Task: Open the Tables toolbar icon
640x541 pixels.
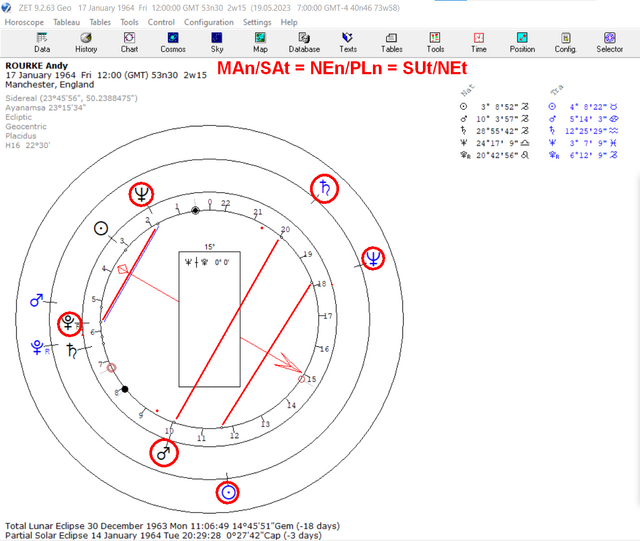Action: click(x=391, y=42)
